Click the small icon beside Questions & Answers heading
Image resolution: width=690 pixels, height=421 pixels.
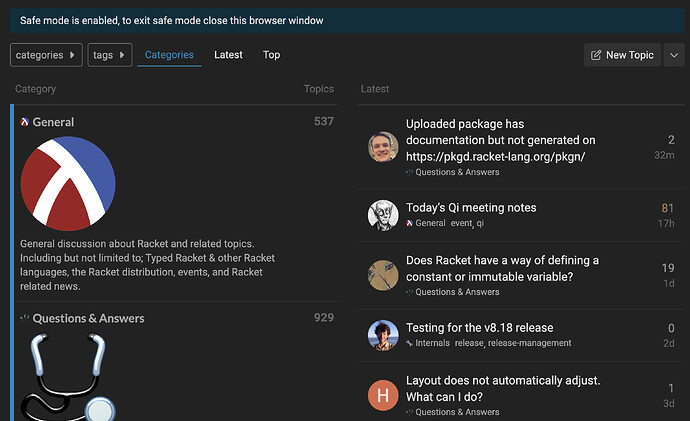point(25,318)
